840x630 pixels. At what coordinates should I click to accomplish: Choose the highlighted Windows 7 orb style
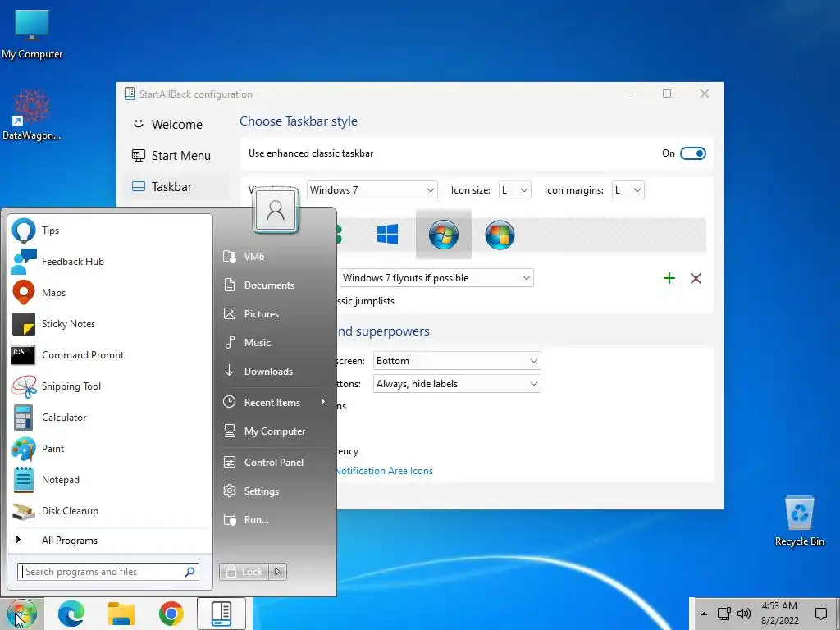(444, 235)
